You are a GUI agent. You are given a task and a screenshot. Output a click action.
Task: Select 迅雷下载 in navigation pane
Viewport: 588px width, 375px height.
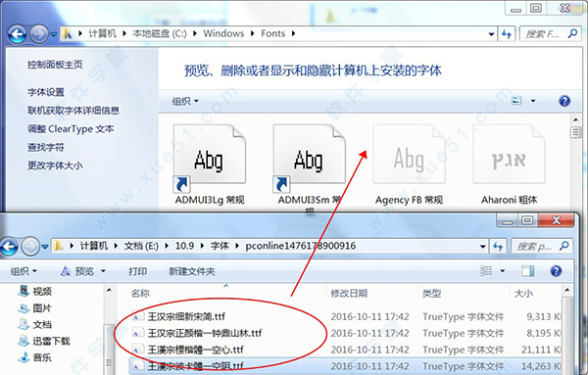click(x=44, y=341)
